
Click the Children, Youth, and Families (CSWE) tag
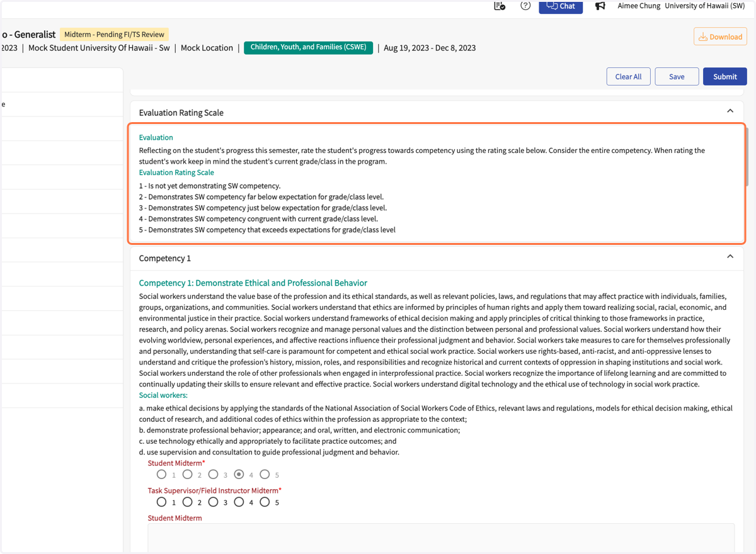click(x=308, y=47)
